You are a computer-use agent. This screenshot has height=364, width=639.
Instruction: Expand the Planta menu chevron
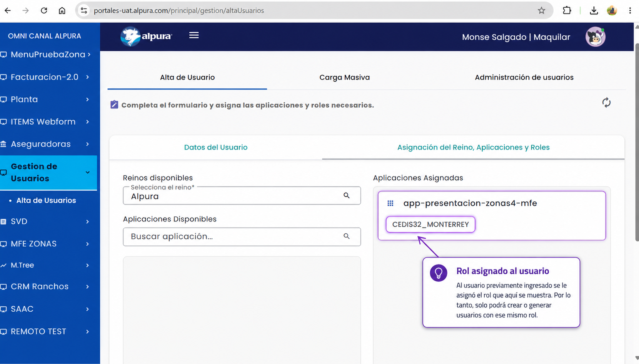pyautogui.click(x=88, y=100)
